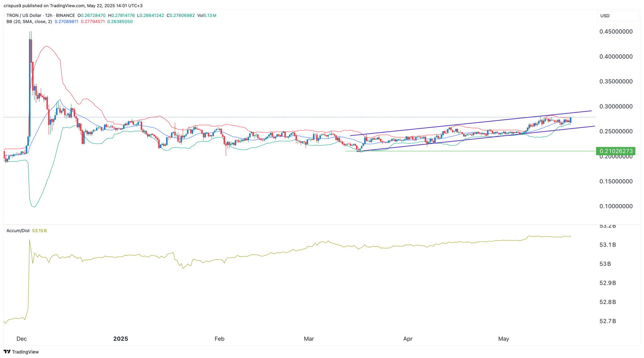Select the TRON / US Dollar symbol title
Screen dimensions: 644x358
tap(24, 15)
